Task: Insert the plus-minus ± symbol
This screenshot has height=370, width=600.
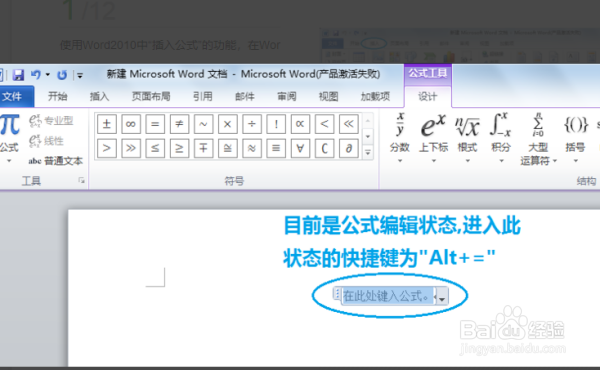Action: tap(107, 124)
